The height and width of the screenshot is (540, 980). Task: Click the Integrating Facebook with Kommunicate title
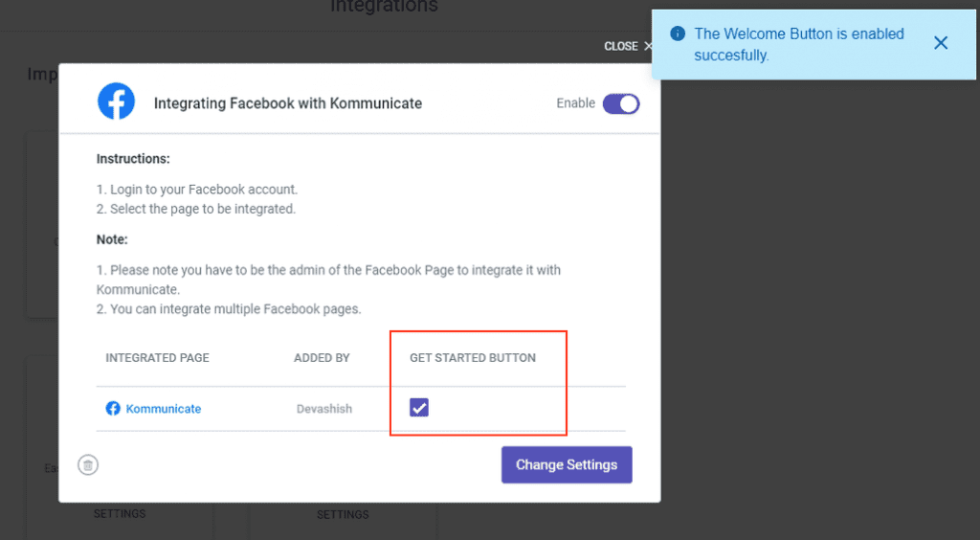click(288, 103)
